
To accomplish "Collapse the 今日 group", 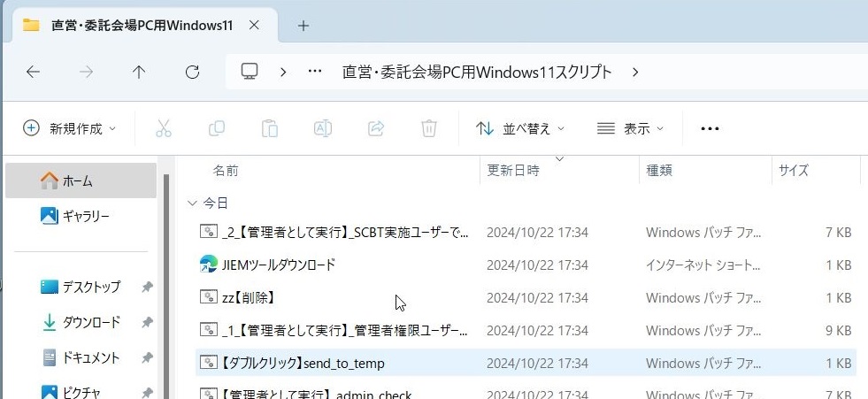I will coord(192,203).
